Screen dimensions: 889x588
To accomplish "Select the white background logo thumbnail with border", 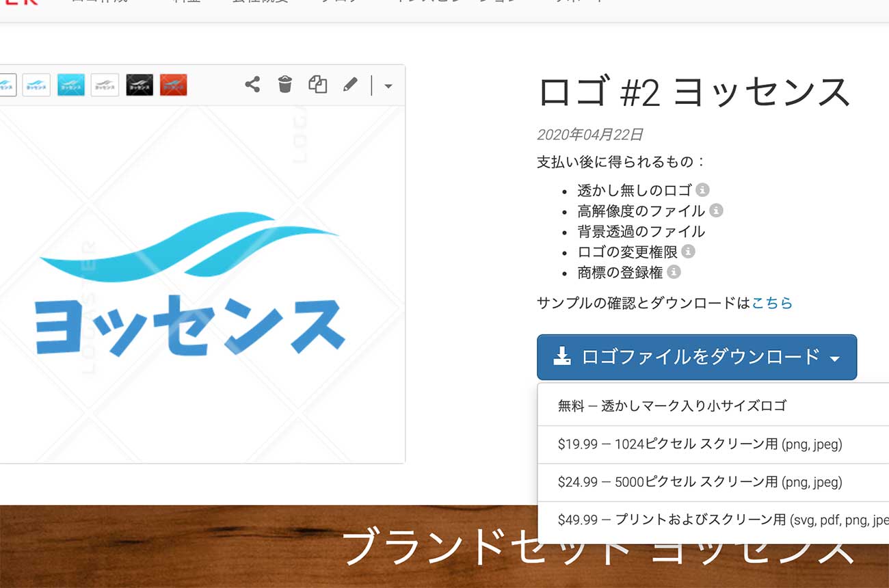I will (36, 85).
